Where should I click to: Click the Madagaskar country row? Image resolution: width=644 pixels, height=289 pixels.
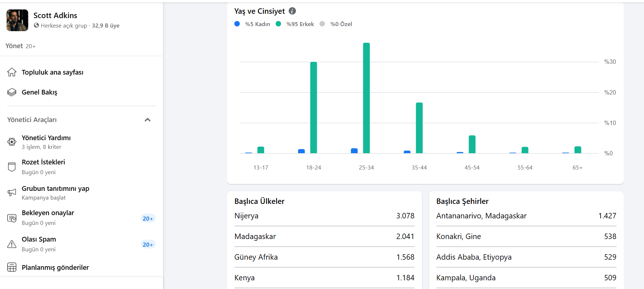click(324, 236)
